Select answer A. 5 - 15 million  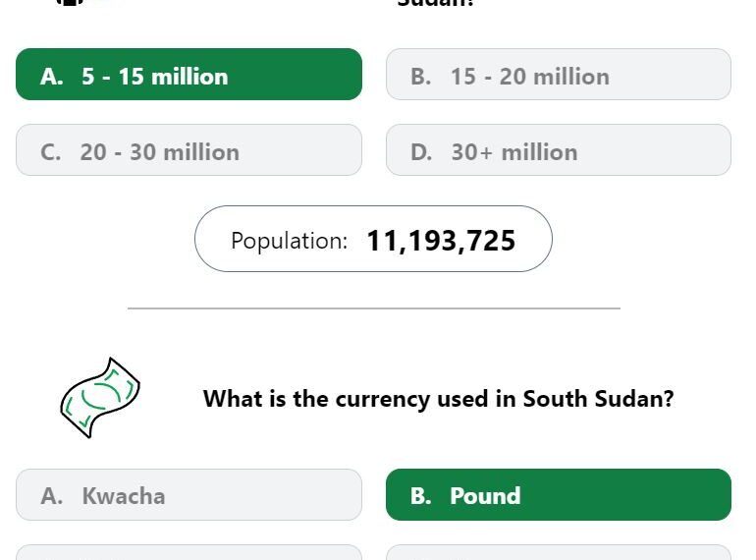pyautogui.click(x=189, y=75)
